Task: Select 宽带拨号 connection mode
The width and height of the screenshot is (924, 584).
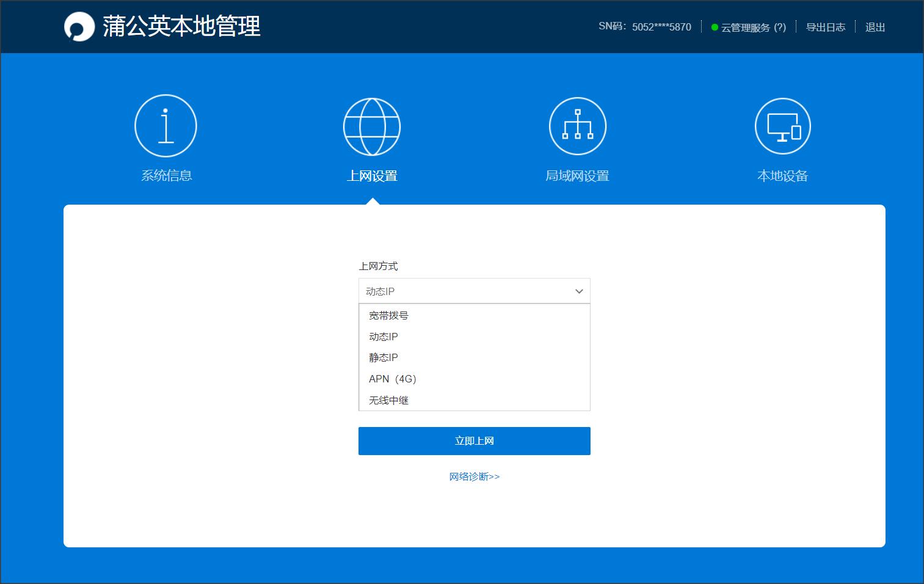Action: click(388, 315)
